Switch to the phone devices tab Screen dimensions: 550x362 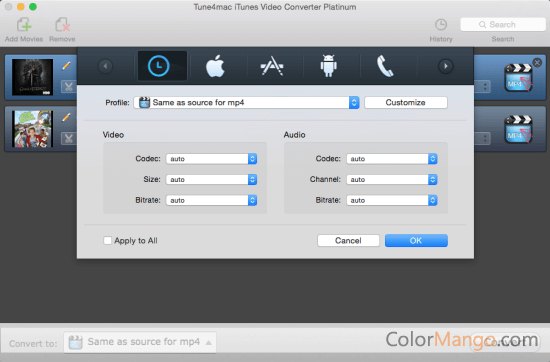[385, 66]
